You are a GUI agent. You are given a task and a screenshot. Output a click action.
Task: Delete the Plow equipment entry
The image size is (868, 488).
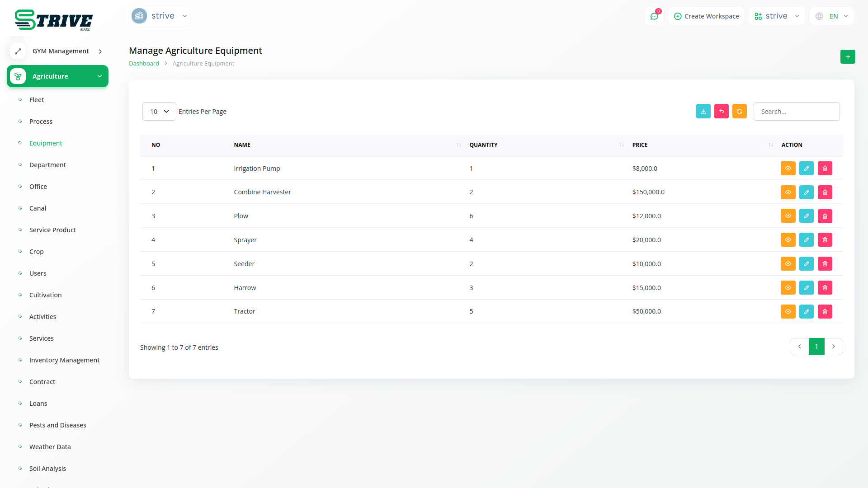pos(825,216)
